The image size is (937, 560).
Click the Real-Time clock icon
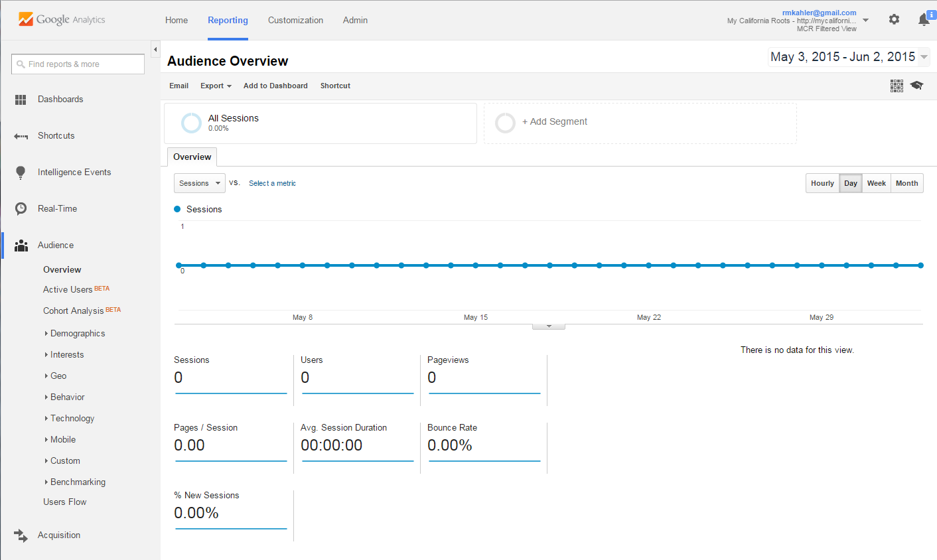[21, 209]
